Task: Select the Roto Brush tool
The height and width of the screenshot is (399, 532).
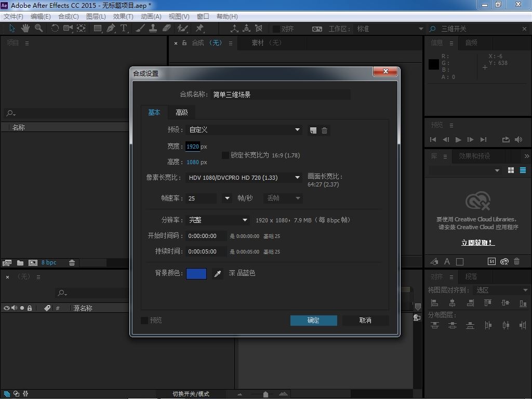Action: pyautogui.click(x=182, y=29)
